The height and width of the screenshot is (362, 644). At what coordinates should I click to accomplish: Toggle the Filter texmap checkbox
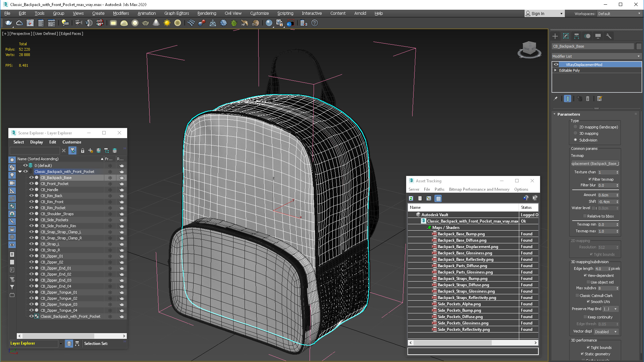click(590, 179)
